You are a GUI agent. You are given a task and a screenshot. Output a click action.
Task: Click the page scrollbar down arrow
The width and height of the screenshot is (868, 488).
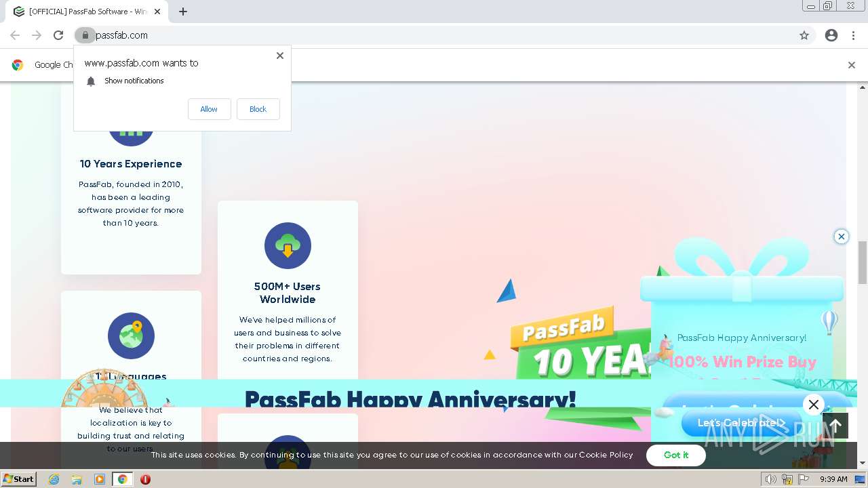point(863,464)
